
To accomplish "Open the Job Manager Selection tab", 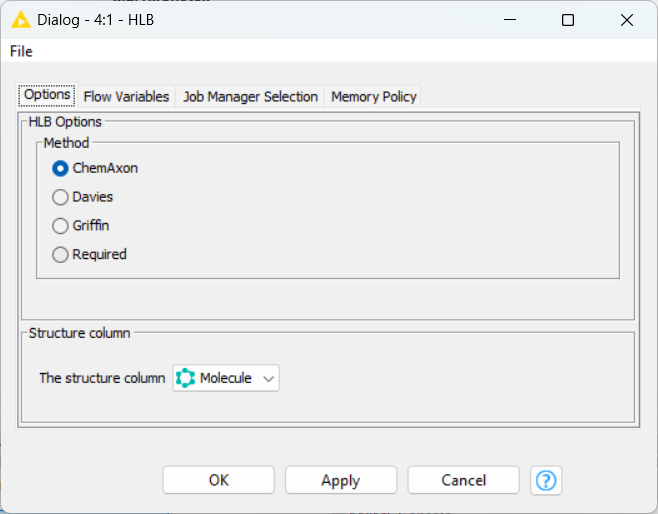I will coord(250,97).
